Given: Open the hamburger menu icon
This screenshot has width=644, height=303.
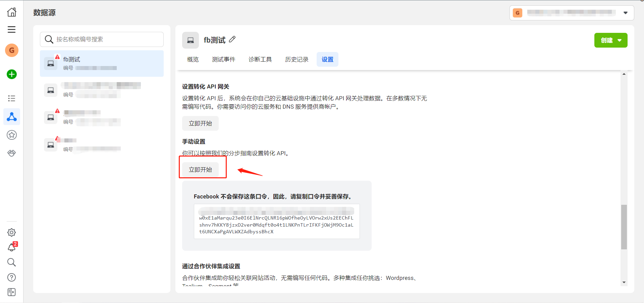Looking at the screenshot, I should click(x=12, y=29).
